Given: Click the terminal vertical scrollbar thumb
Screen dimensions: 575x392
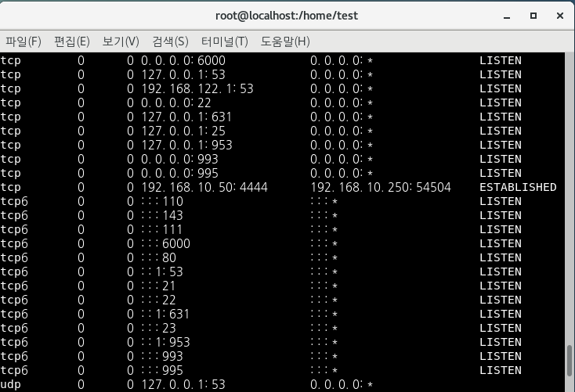Looking at the screenshot, I should click(x=570, y=361).
